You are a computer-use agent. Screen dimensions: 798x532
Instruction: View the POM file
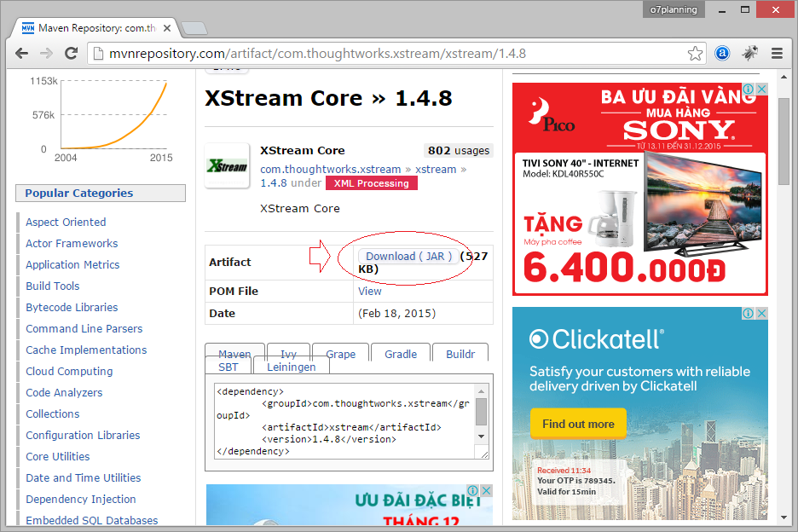[x=369, y=292]
